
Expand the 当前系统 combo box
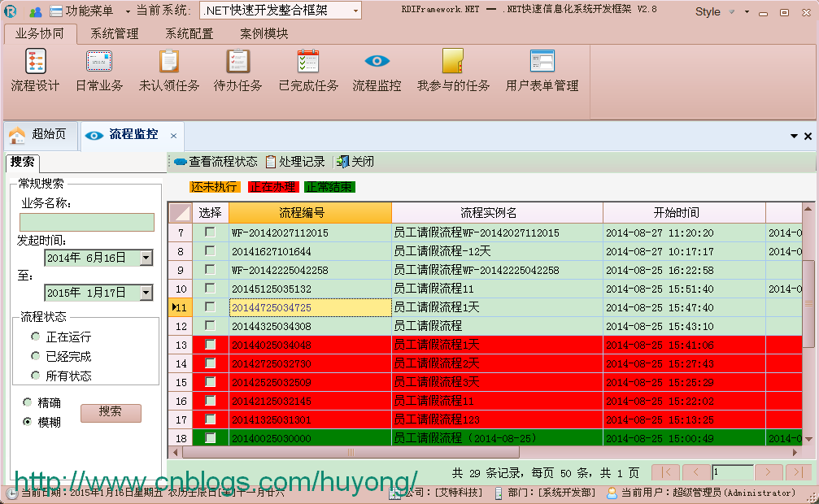point(355,11)
